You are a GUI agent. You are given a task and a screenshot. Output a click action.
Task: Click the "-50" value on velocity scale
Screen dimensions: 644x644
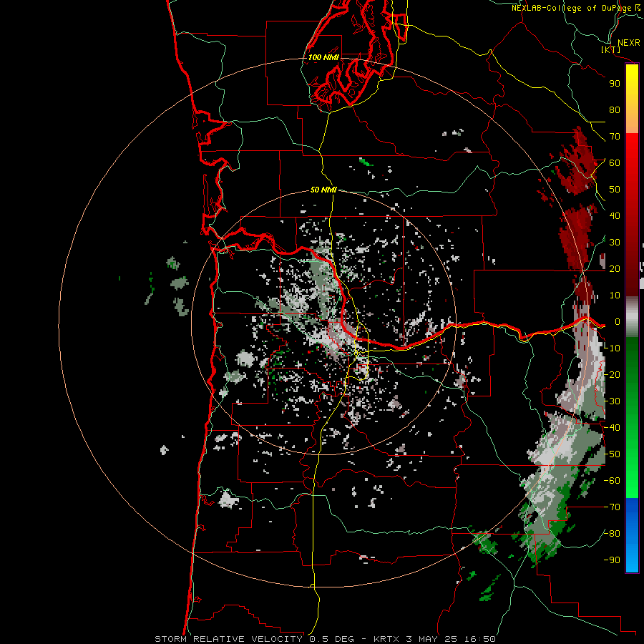coord(612,454)
